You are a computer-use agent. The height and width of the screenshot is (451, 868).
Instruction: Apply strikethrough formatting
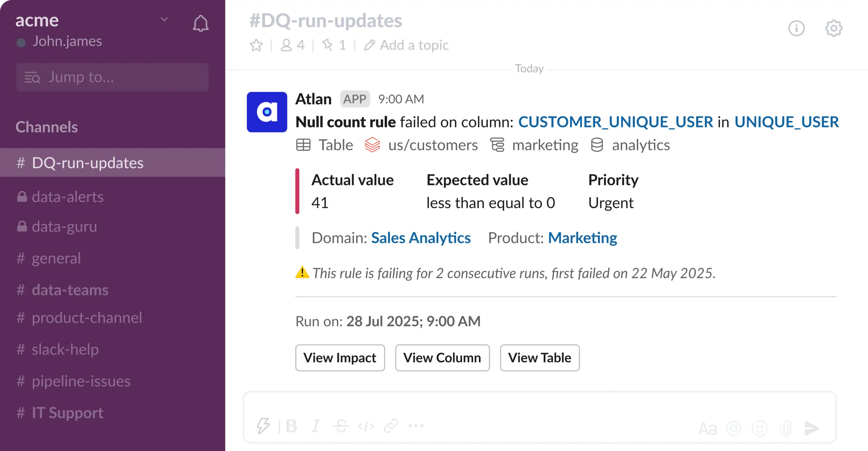pyautogui.click(x=341, y=426)
